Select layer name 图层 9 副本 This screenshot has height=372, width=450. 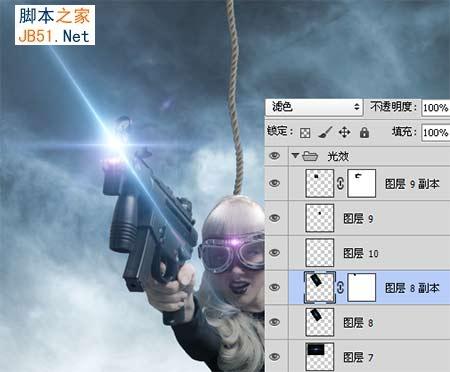point(412,184)
